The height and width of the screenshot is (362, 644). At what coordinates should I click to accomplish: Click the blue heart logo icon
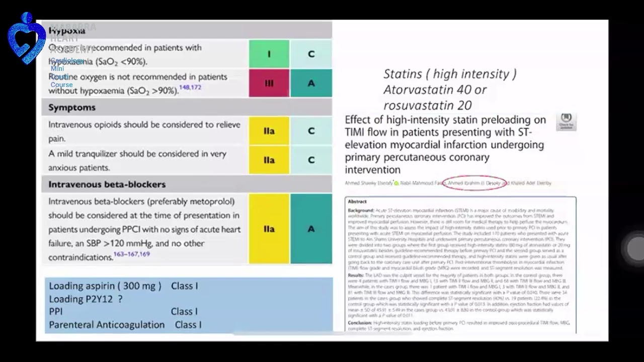[x=27, y=38]
